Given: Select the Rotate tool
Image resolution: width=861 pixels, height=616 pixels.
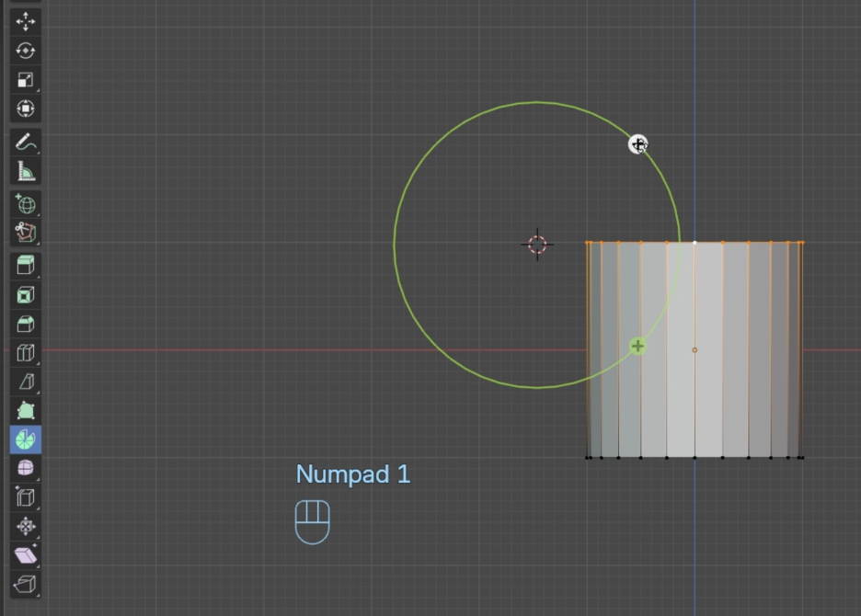Looking at the screenshot, I should pos(25,51).
